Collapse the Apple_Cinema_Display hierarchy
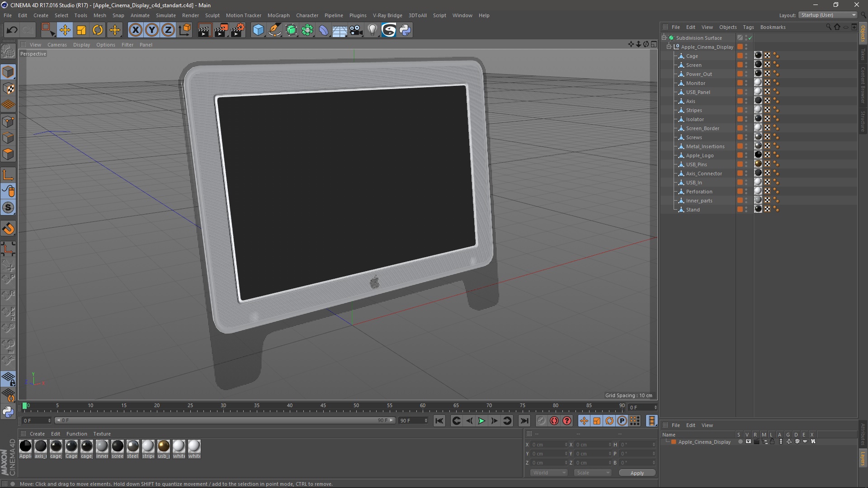 669,47
